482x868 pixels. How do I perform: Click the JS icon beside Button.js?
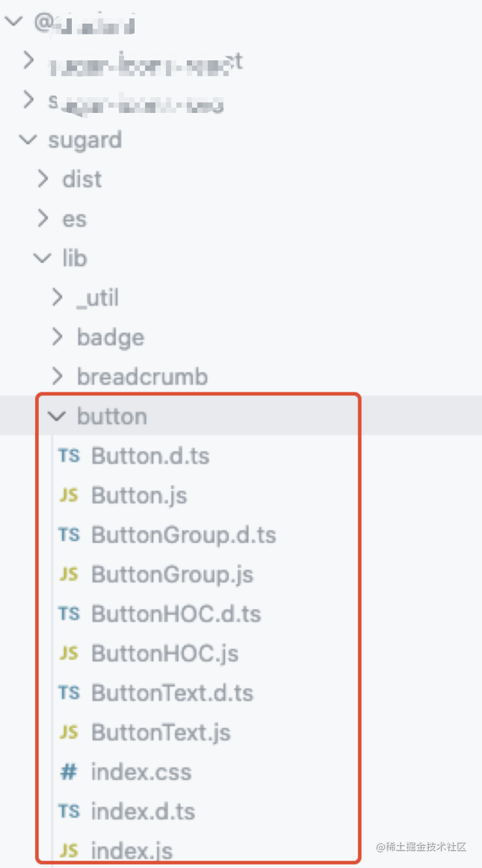pyautogui.click(x=69, y=495)
